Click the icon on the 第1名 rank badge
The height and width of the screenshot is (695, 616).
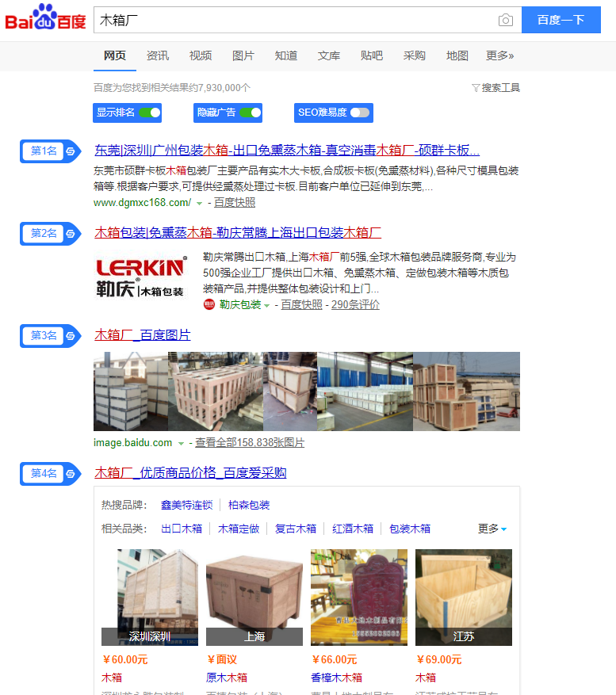(x=70, y=151)
